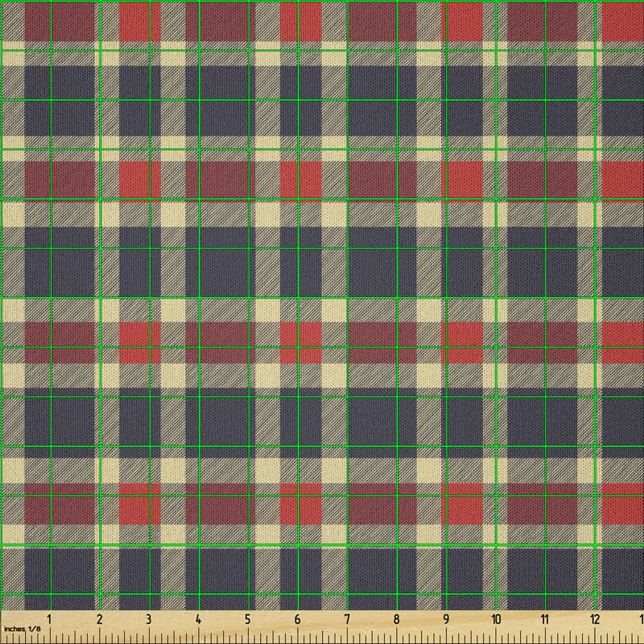This screenshot has height=644, width=644.
Task: Click the number 5 on the ruler
Action: (x=248, y=619)
